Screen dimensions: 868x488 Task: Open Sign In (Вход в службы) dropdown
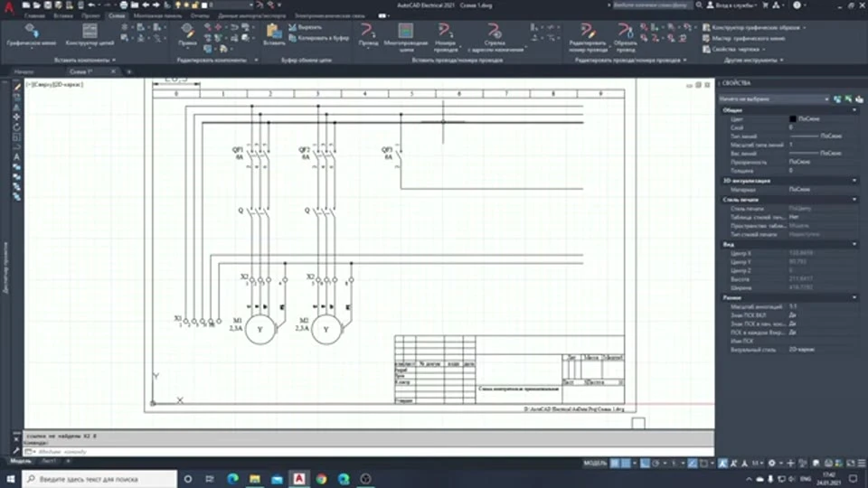point(733,5)
